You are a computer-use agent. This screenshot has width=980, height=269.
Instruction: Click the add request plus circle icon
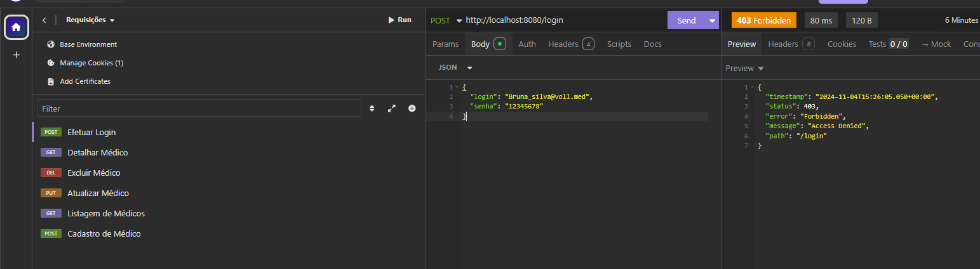click(412, 108)
